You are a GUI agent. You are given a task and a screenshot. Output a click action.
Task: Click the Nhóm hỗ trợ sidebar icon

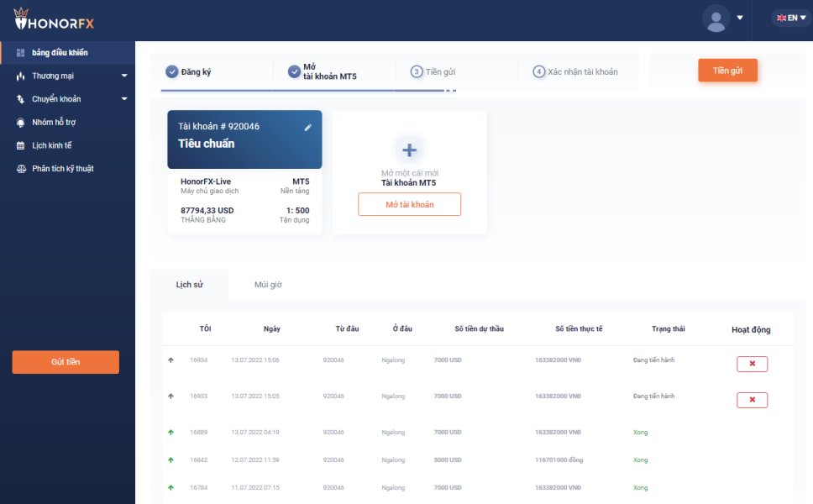click(21, 123)
